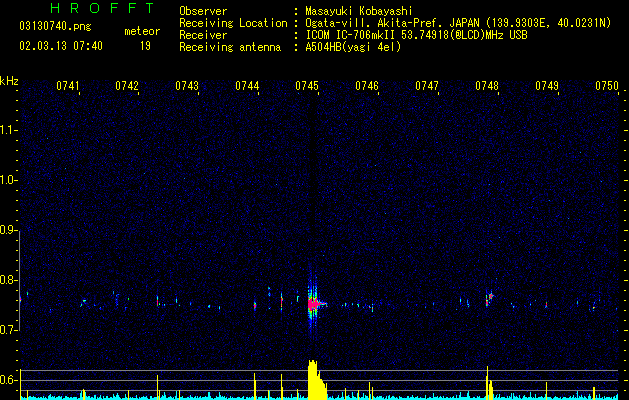Select the antenna value A504HB(yagi 4el)
This screenshot has width=629, height=400.
pyautogui.click(x=353, y=47)
